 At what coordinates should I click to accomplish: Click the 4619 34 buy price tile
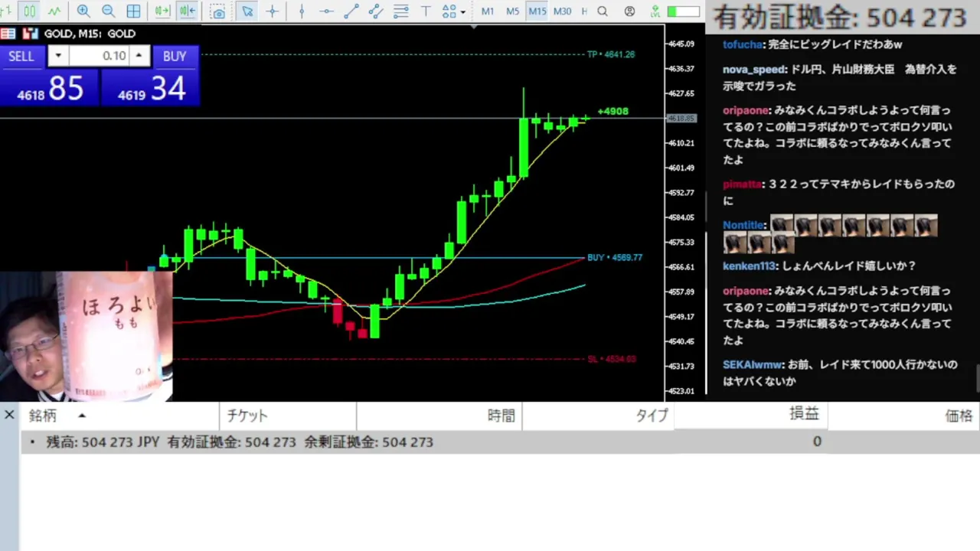point(150,88)
